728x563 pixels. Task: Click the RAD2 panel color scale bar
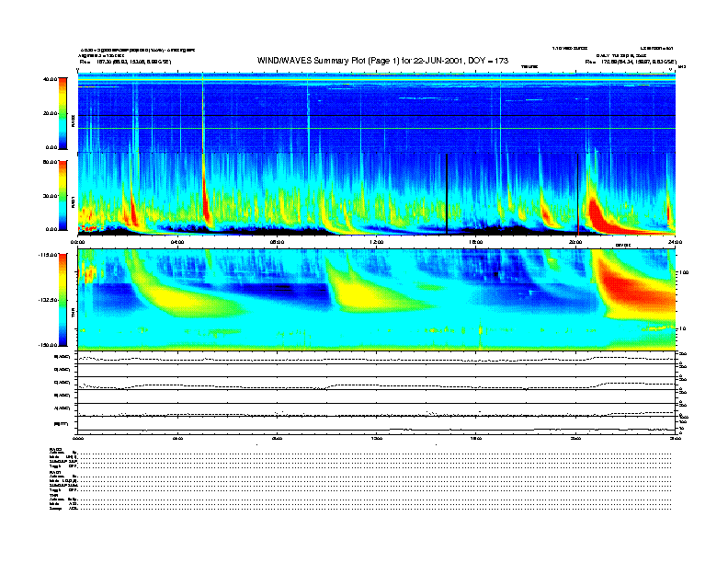pyautogui.click(x=63, y=113)
